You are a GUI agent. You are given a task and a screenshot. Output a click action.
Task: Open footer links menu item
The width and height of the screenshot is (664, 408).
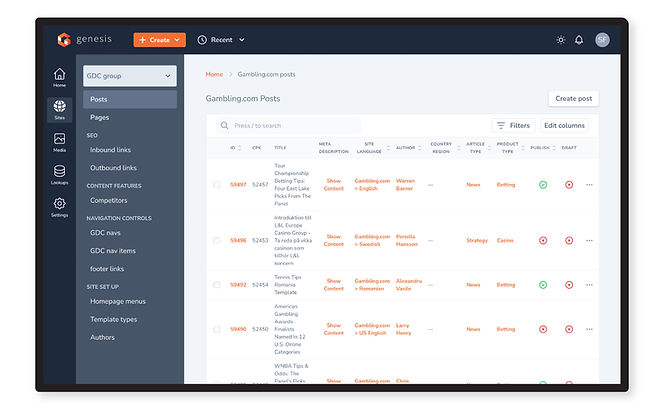(107, 269)
